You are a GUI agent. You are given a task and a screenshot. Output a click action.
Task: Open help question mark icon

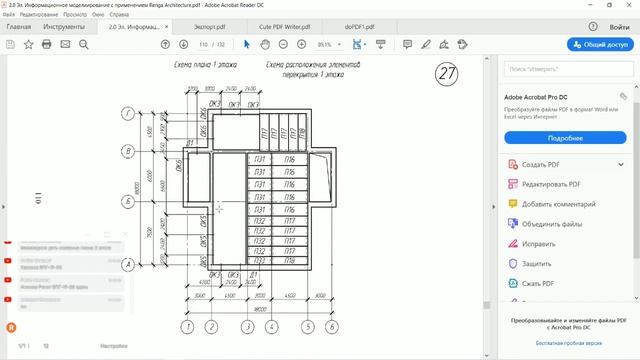593,27
